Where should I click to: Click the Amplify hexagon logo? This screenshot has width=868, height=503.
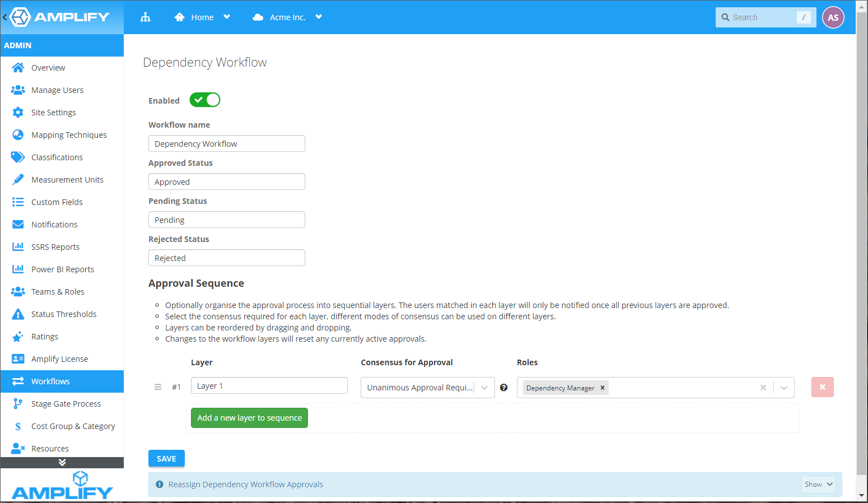[20, 17]
